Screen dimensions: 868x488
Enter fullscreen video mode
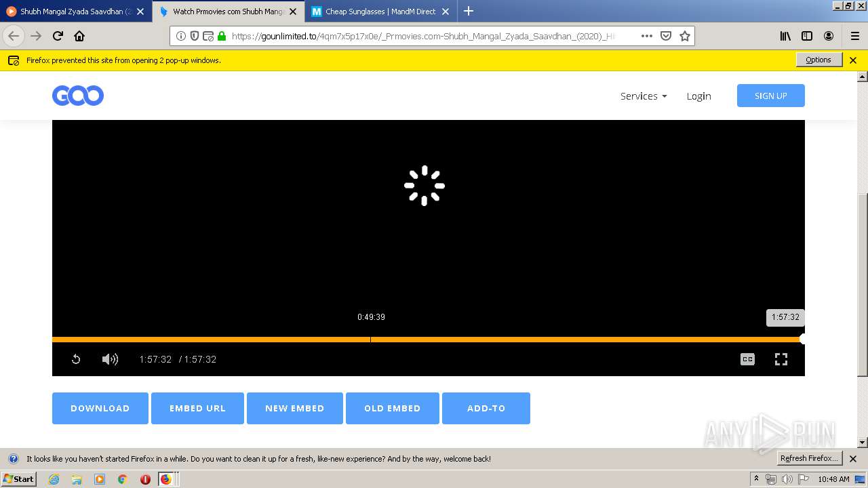point(781,359)
